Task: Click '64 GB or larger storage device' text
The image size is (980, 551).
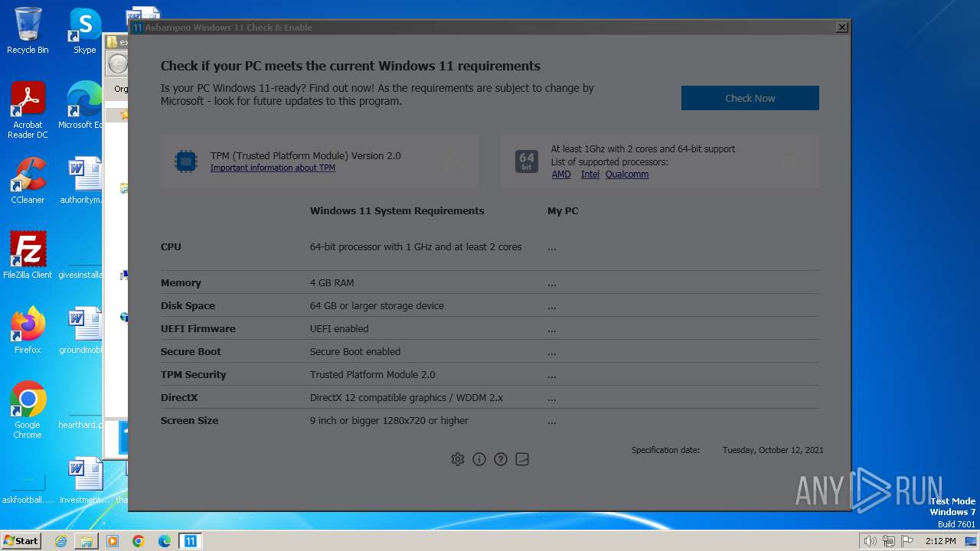Action: pyautogui.click(x=377, y=305)
